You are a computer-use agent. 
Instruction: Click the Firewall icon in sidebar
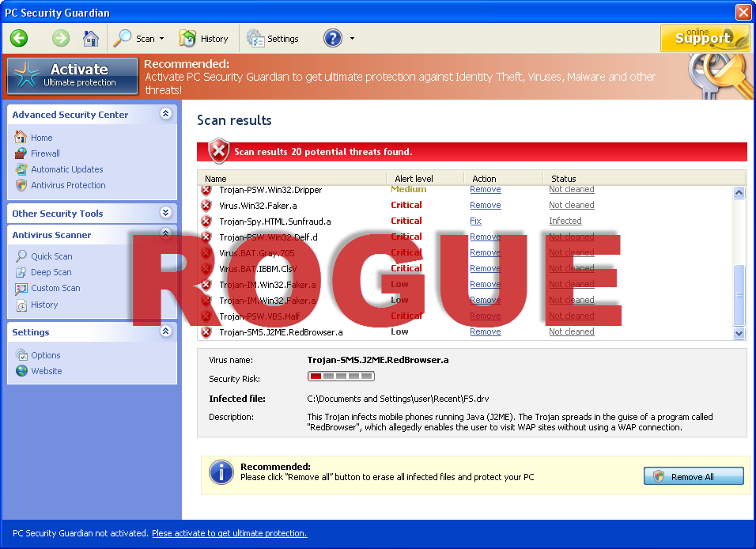pos(21,153)
